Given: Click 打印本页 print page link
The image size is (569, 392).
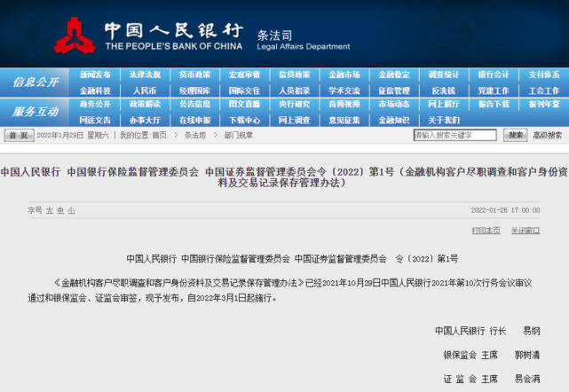Looking at the screenshot, I should click(486, 231).
